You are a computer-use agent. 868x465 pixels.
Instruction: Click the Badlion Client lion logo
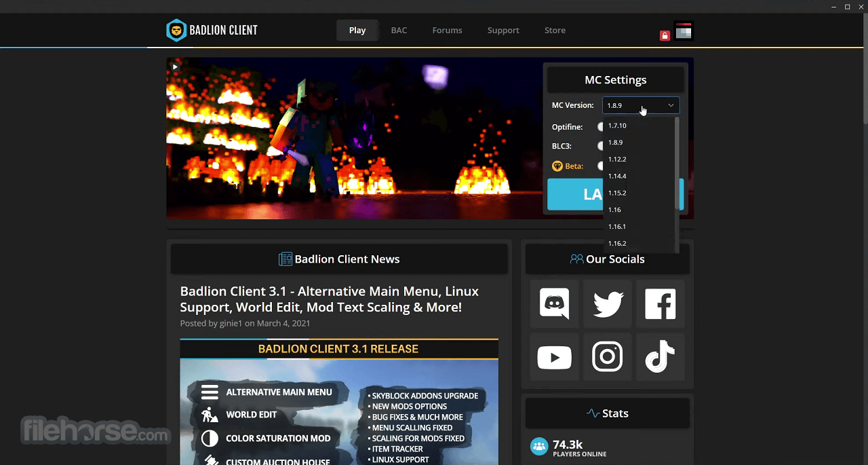pos(176,31)
